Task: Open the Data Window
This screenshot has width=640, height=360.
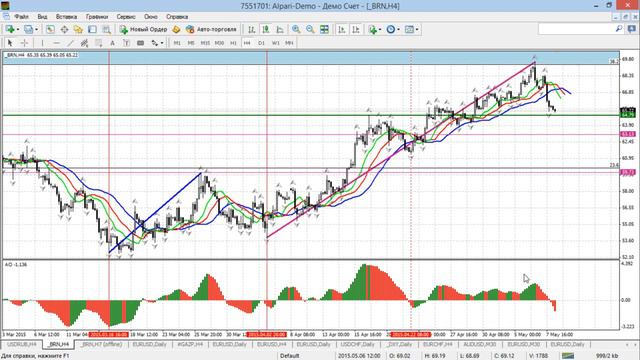Action: click(64, 29)
